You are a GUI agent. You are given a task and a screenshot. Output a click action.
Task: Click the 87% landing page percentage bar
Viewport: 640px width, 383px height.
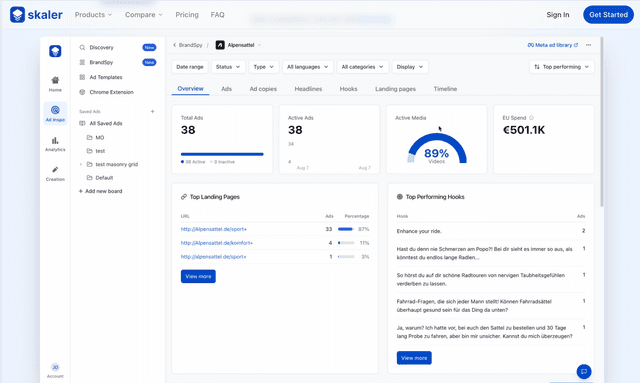click(x=346, y=229)
